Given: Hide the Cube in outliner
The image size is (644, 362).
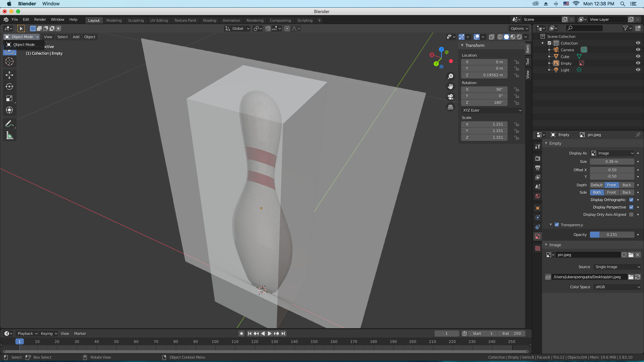Looking at the screenshot, I should click(x=638, y=56).
